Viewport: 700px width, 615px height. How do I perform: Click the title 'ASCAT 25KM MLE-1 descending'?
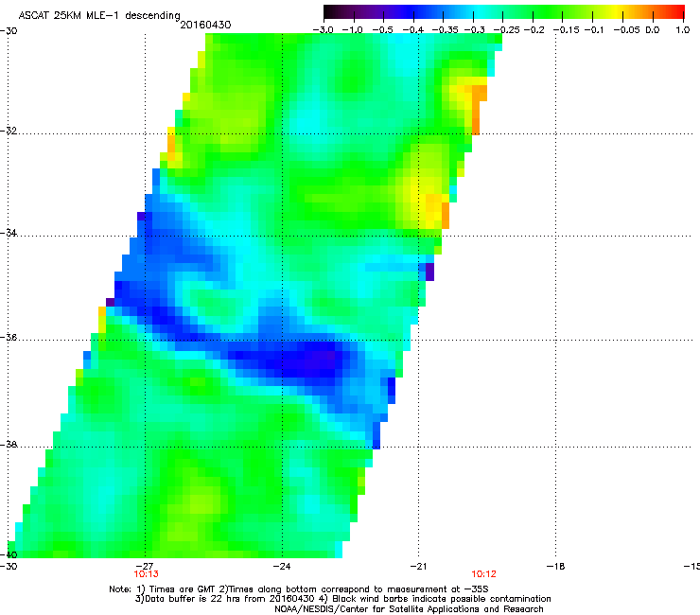click(x=99, y=15)
